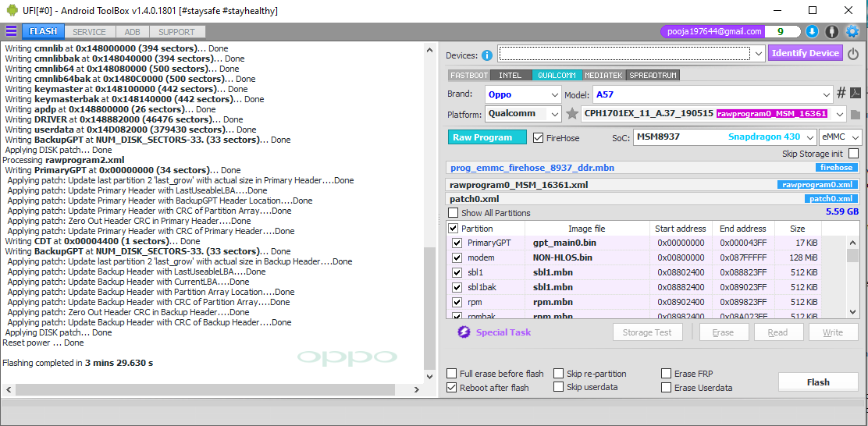Open the ADB tab
This screenshot has height=426, width=868.
132,32
